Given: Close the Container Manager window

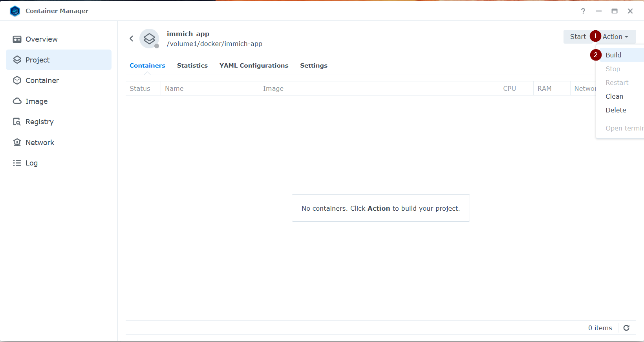Looking at the screenshot, I should pyautogui.click(x=630, y=11).
